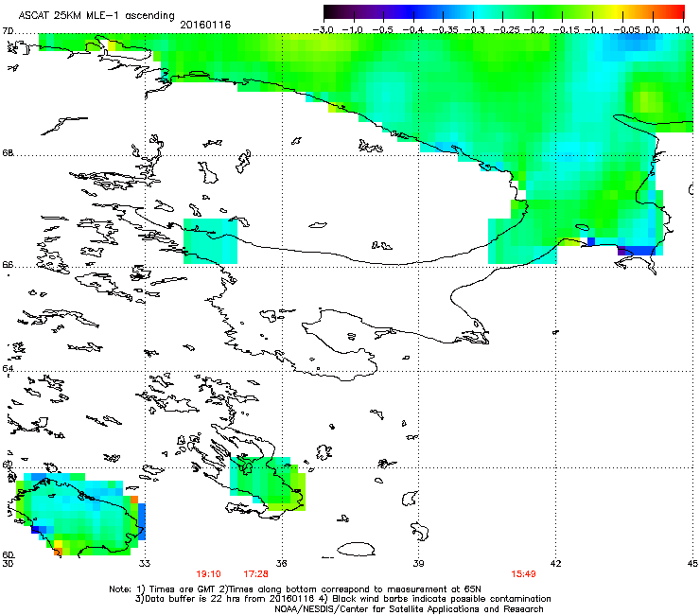The image size is (700, 615).
Task: Click the 1.0 color scale label
Action: point(683,30)
